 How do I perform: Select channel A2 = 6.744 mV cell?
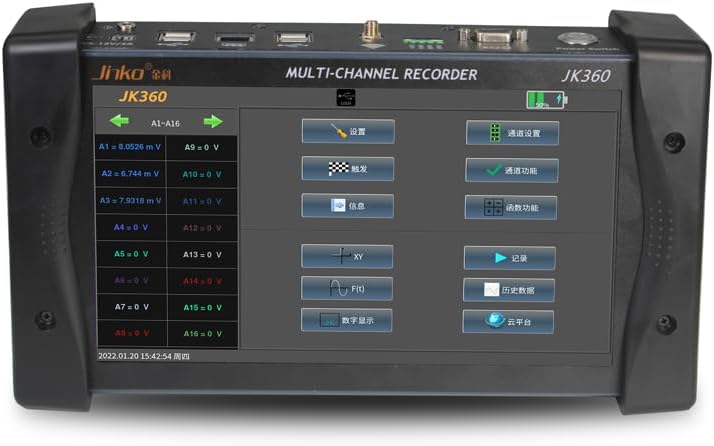[130, 174]
